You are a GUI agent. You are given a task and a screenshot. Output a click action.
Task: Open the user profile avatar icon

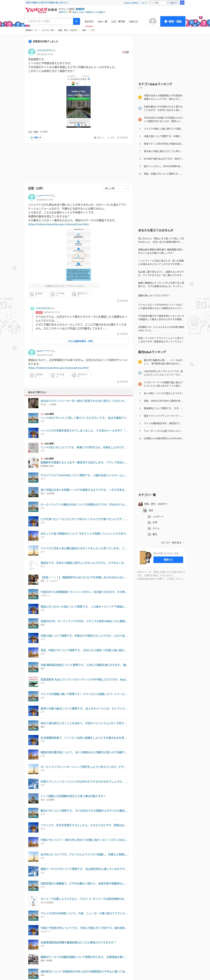153,21
